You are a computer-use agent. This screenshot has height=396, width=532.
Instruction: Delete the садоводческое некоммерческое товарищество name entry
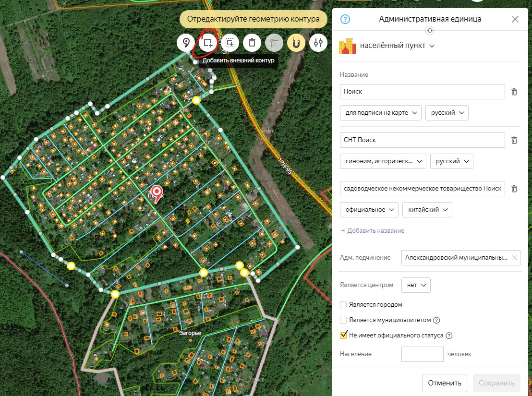click(x=514, y=189)
